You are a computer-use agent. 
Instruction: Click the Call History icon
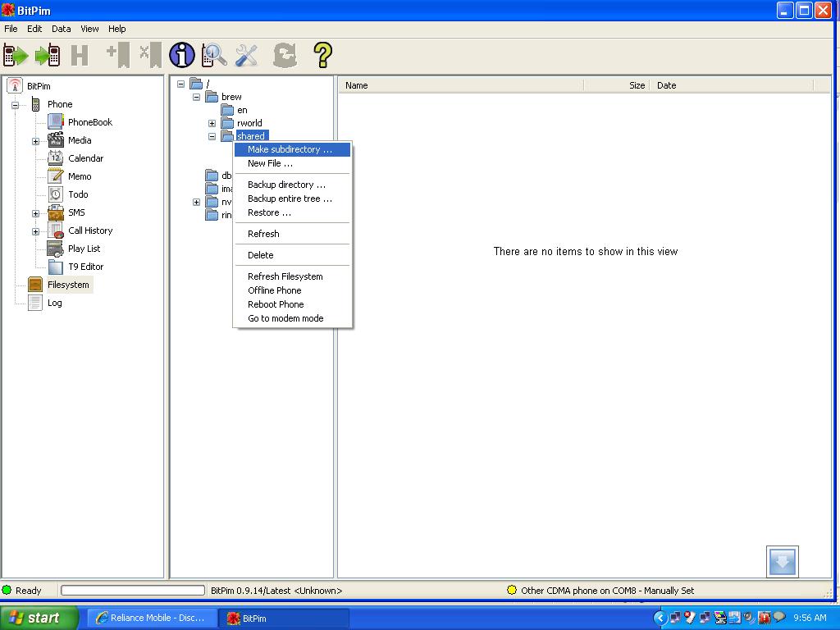click(56, 231)
